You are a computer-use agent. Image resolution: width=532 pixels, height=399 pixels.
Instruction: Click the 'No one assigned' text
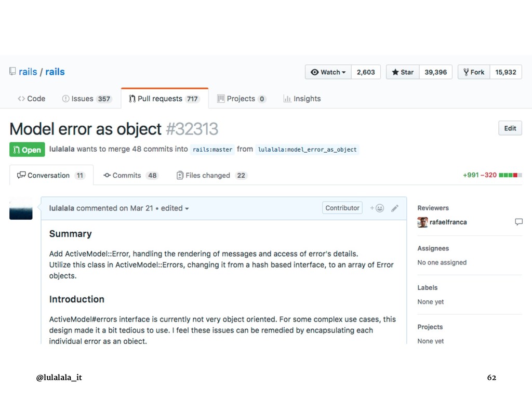pyautogui.click(x=442, y=262)
